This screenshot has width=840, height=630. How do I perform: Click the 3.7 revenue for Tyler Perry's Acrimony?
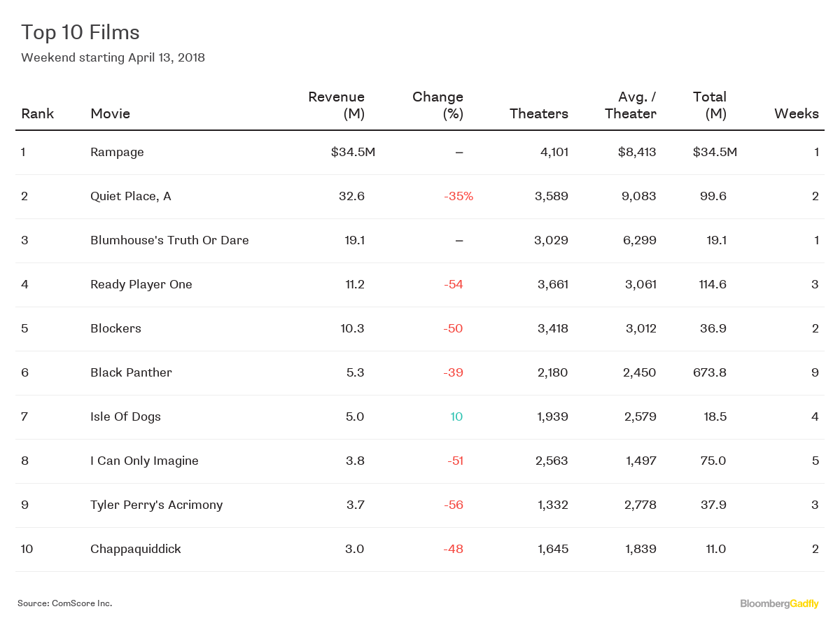point(356,505)
